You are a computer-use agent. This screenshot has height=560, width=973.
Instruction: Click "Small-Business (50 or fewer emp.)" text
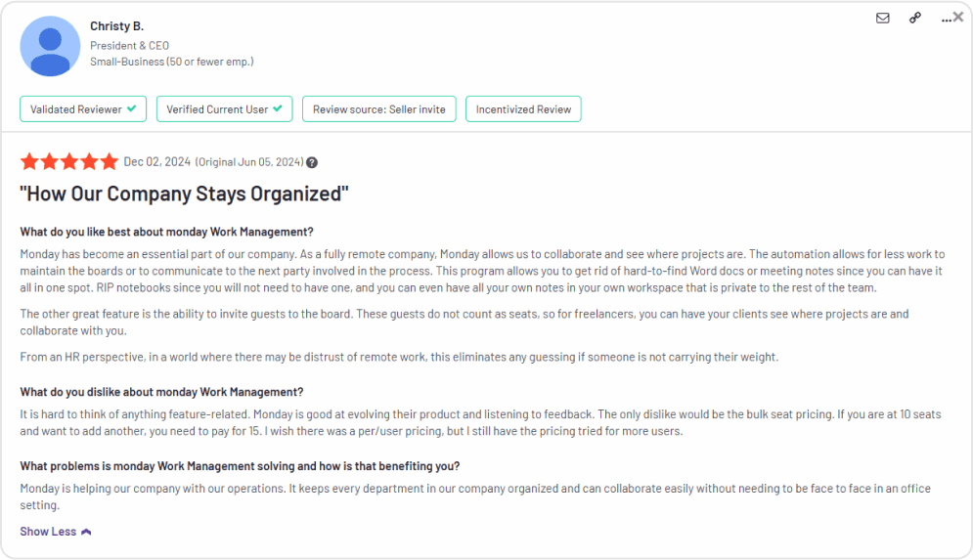[171, 62]
